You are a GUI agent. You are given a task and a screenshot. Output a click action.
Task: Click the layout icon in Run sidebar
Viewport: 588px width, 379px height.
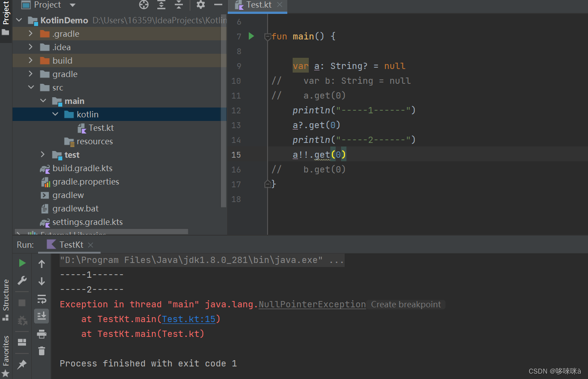(22, 342)
